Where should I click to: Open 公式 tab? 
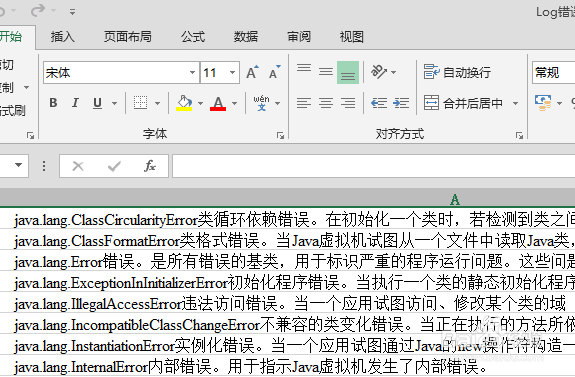(x=193, y=37)
